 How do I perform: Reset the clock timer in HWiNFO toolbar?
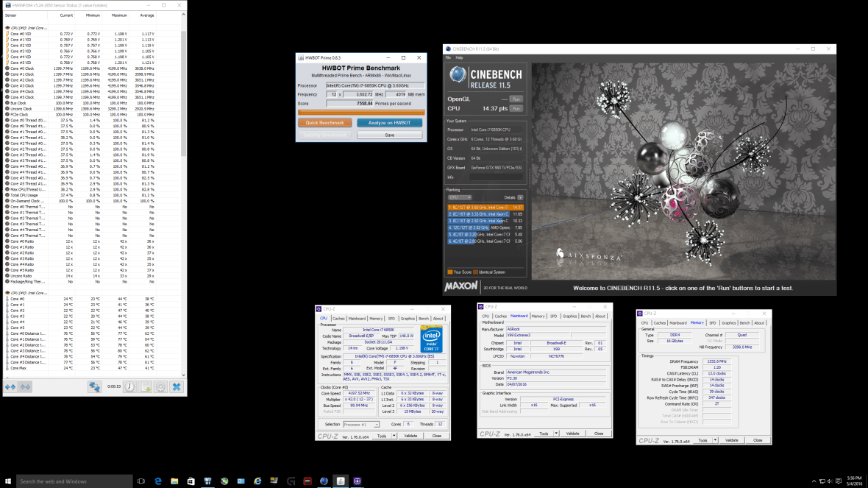click(x=129, y=386)
